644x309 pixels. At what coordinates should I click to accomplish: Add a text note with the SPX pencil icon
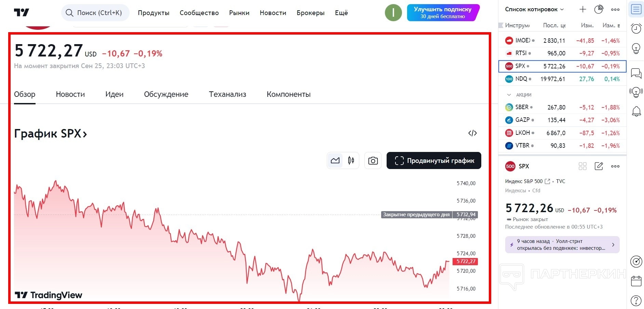[599, 166]
